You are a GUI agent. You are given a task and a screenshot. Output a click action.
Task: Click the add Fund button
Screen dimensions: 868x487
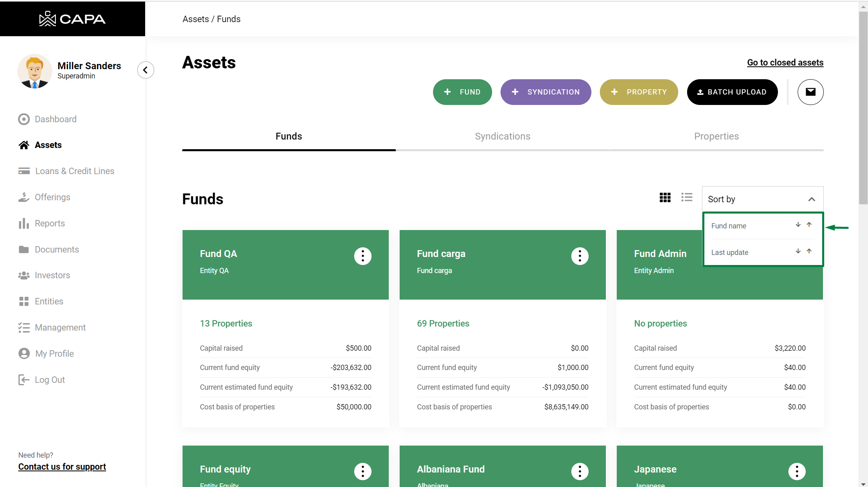coord(462,92)
